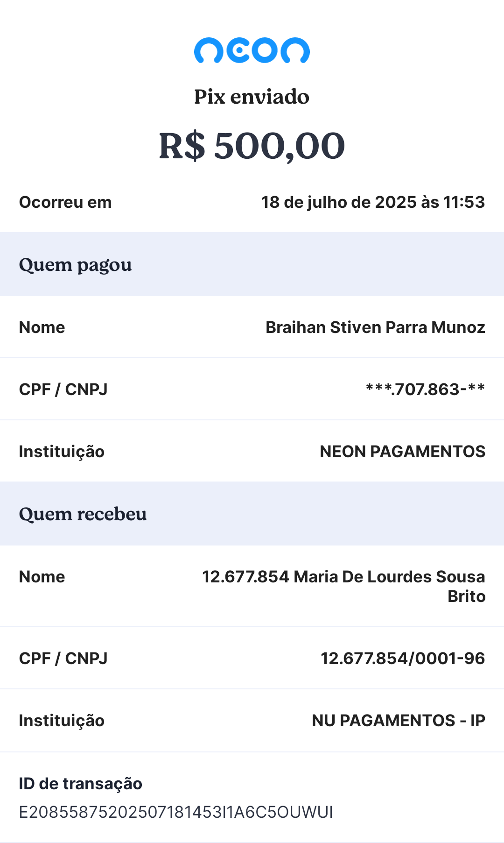
Task: Select the transaction ID code starting with E2085
Action: [x=176, y=812]
